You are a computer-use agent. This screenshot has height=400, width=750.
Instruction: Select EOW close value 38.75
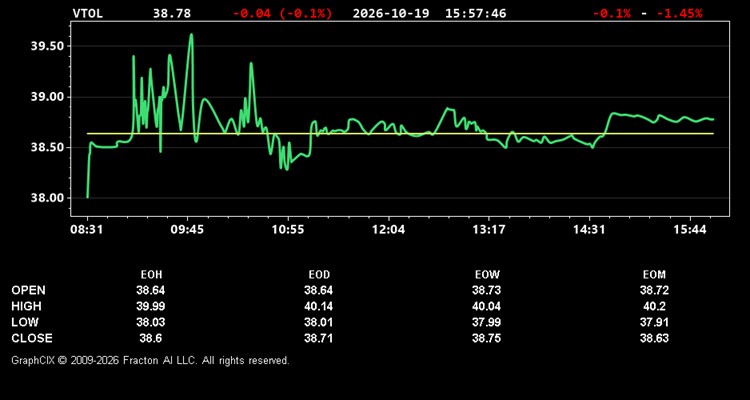pyautogui.click(x=486, y=338)
